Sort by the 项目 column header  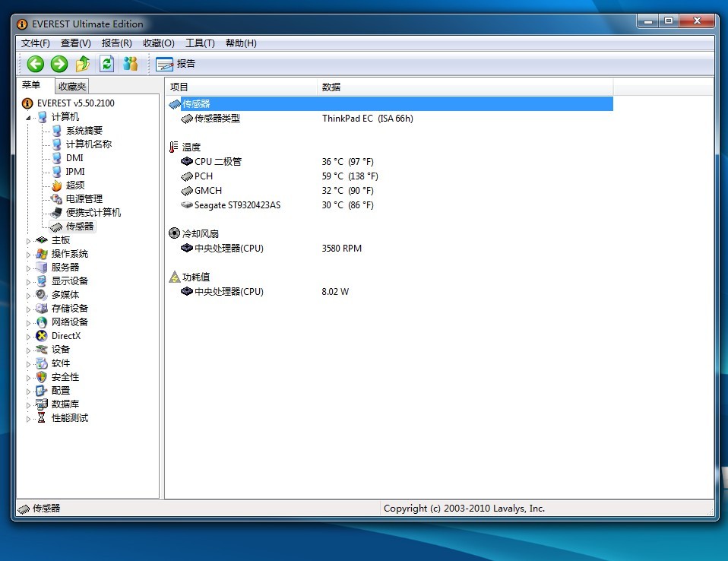click(x=241, y=87)
